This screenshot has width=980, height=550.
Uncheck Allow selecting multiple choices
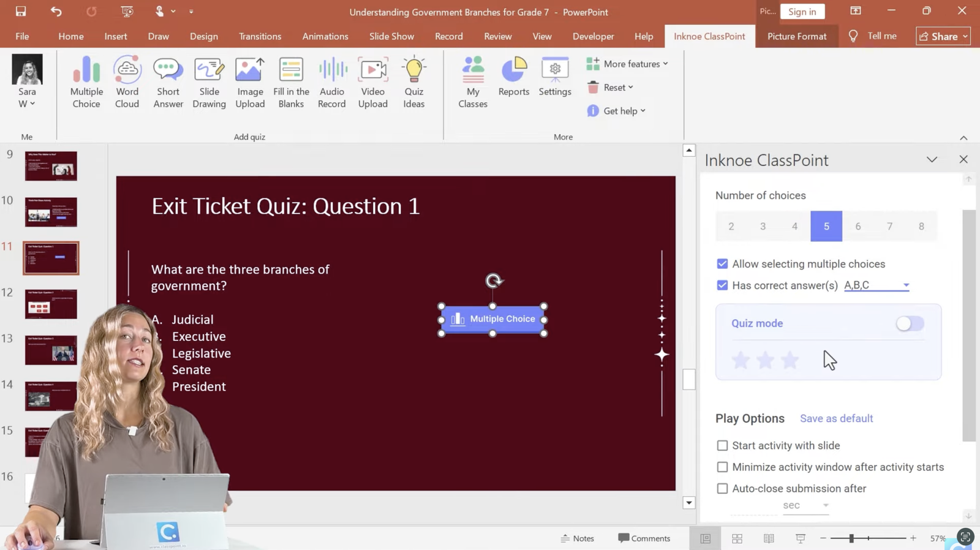723,264
